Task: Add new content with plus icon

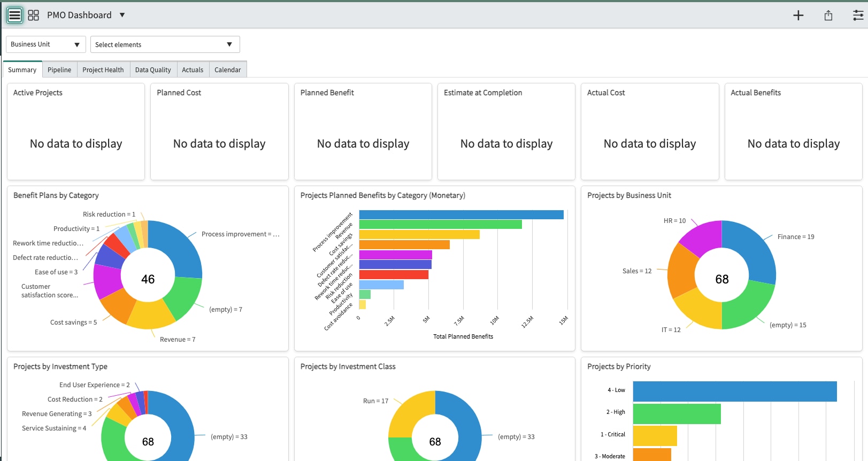Action: pyautogui.click(x=798, y=16)
